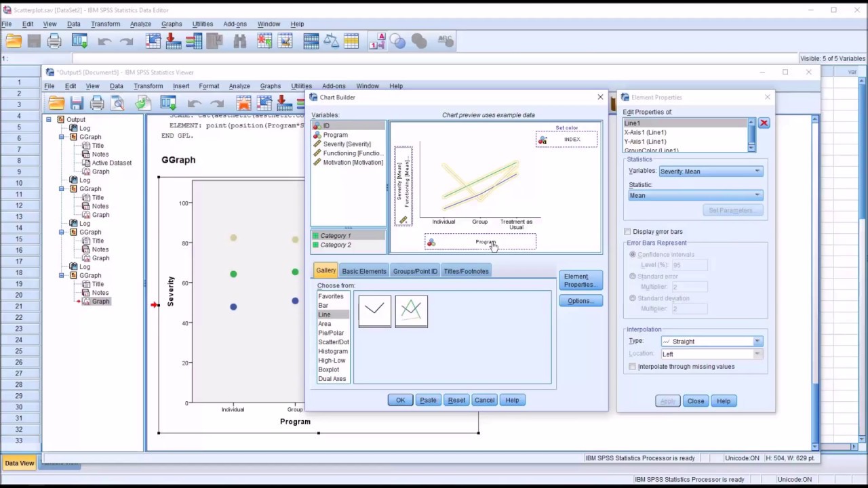Image resolution: width=868 pixels, height=488 pixels.
Task: Select multiple line chart thumbnail in gallery
Action: 411,311
